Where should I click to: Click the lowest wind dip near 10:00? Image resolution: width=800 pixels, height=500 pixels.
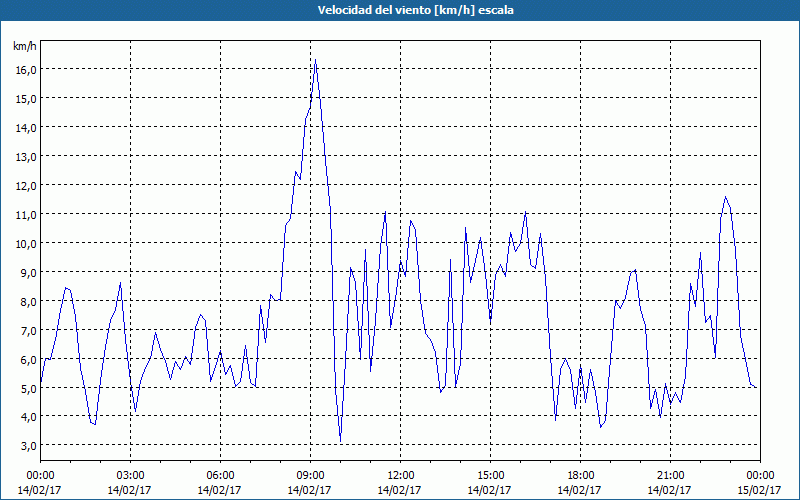[x=341, y=441]
